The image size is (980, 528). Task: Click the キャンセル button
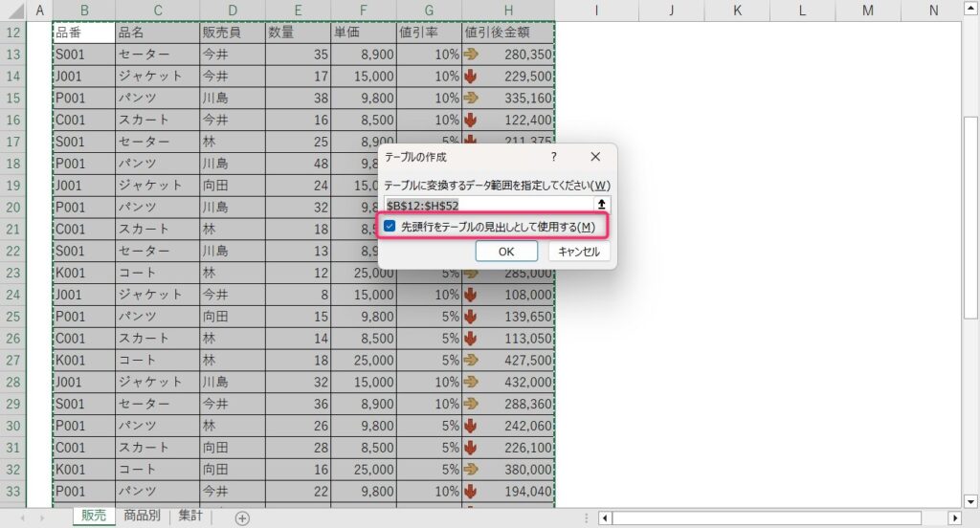579,252
